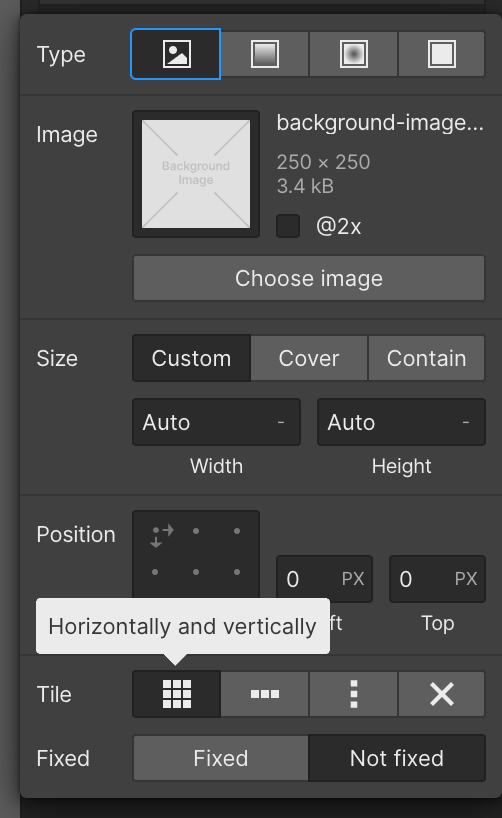Set background to Fixed
This screenshot has height=818, width=502.
pos(221,758)
